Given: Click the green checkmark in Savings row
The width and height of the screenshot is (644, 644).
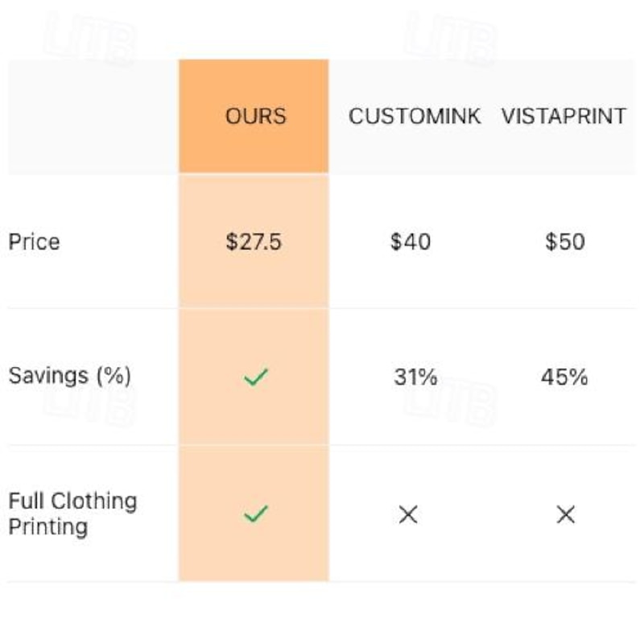Looking at the screenshot, I should 255,377.
